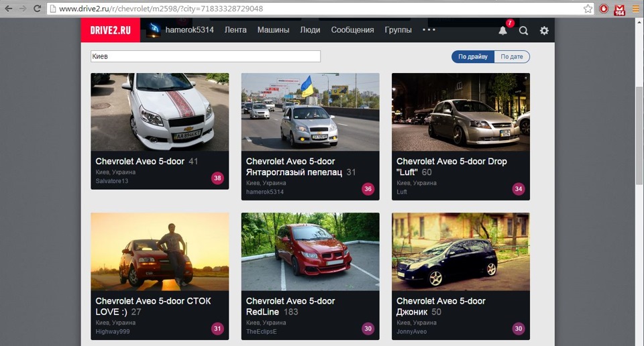Open the red RedLine Aveo parking photo
This screenshot has width=644, height=346.
coord(311,251)
